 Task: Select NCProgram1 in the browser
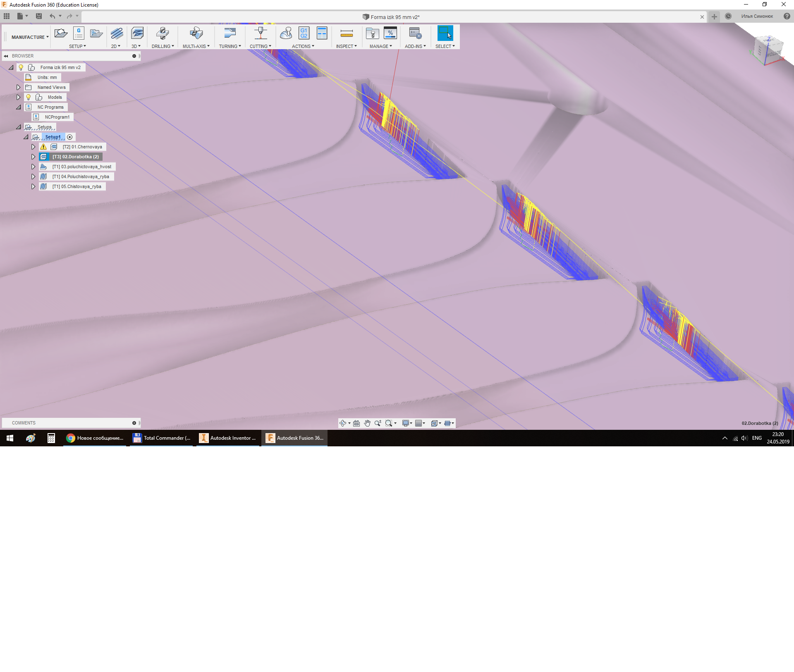click(57, 117)
